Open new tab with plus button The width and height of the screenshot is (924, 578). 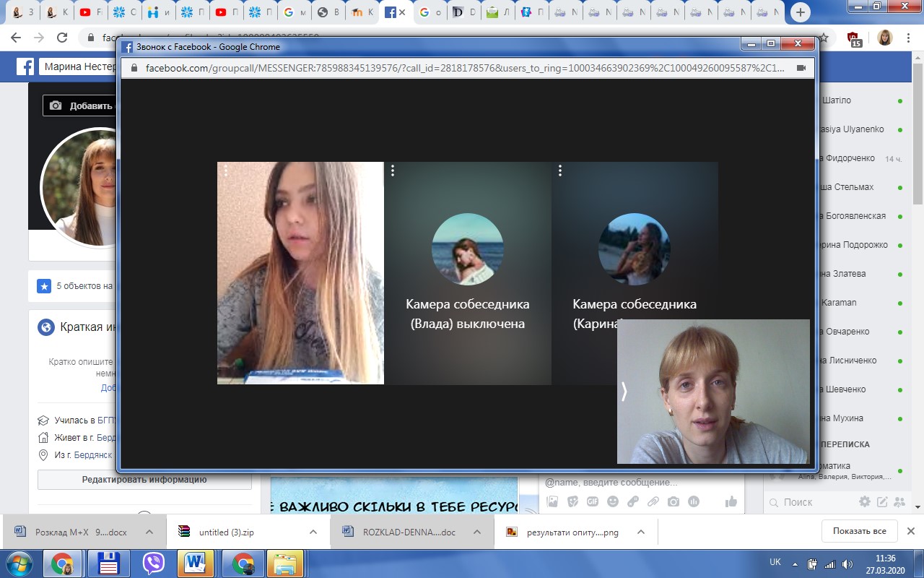tap(800, 12)
